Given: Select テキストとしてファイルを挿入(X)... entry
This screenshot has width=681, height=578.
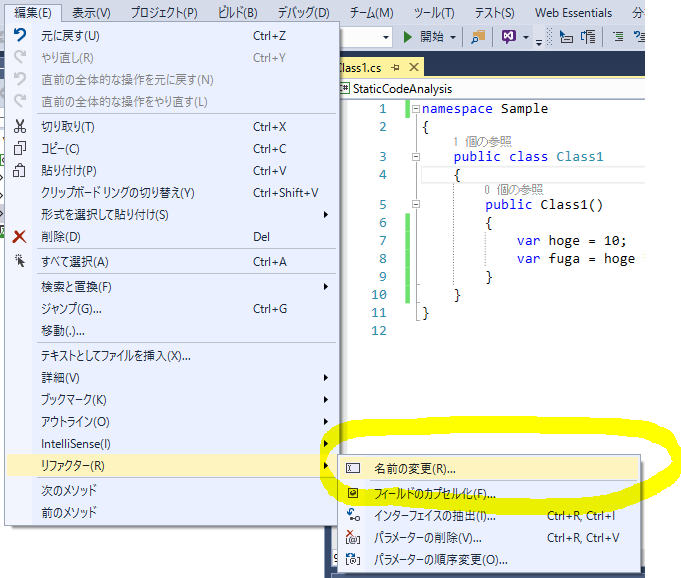Looking at the screenshot, I should point(172,356).
